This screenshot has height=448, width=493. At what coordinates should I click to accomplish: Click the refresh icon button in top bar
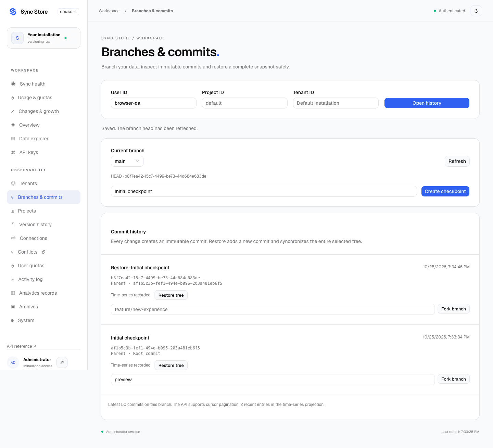coord(476,11)
